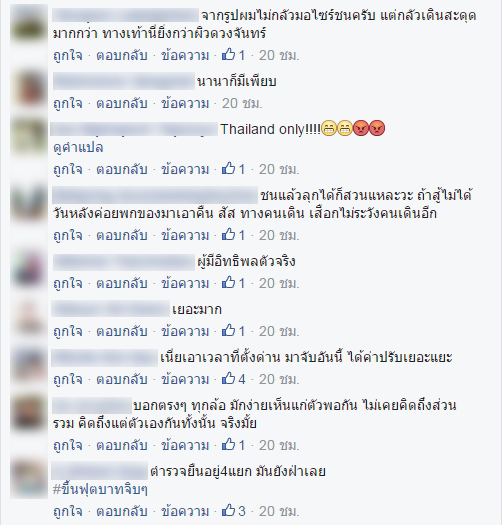Click 'ดูคำแปล' under Thailand only comment
502x525 pixels.
[x=78, y=147]
